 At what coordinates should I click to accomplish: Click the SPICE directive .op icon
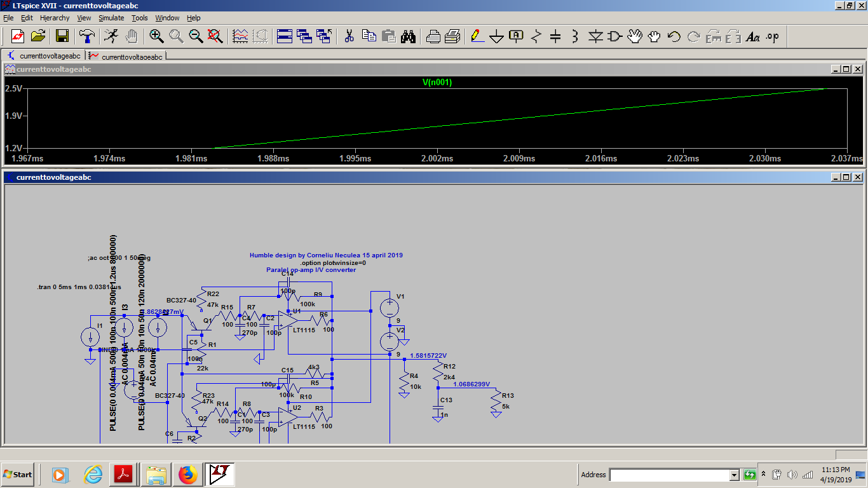tap(772, 36)
